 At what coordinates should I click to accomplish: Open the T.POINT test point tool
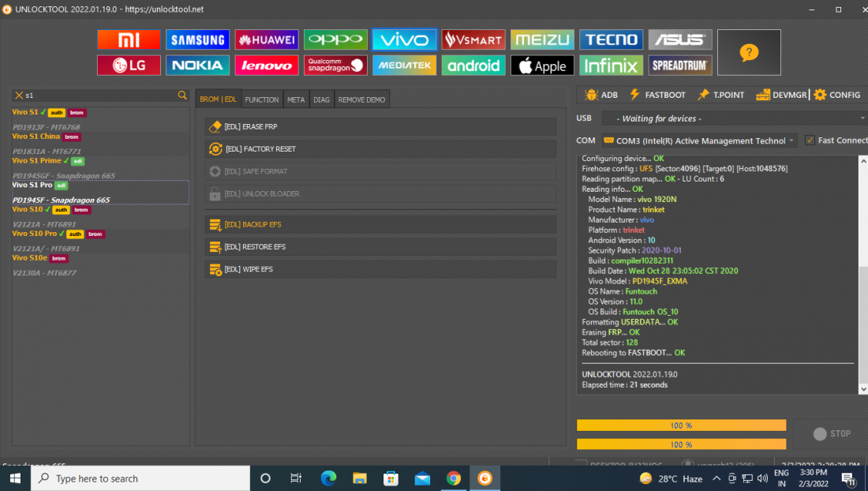point(720,95)
